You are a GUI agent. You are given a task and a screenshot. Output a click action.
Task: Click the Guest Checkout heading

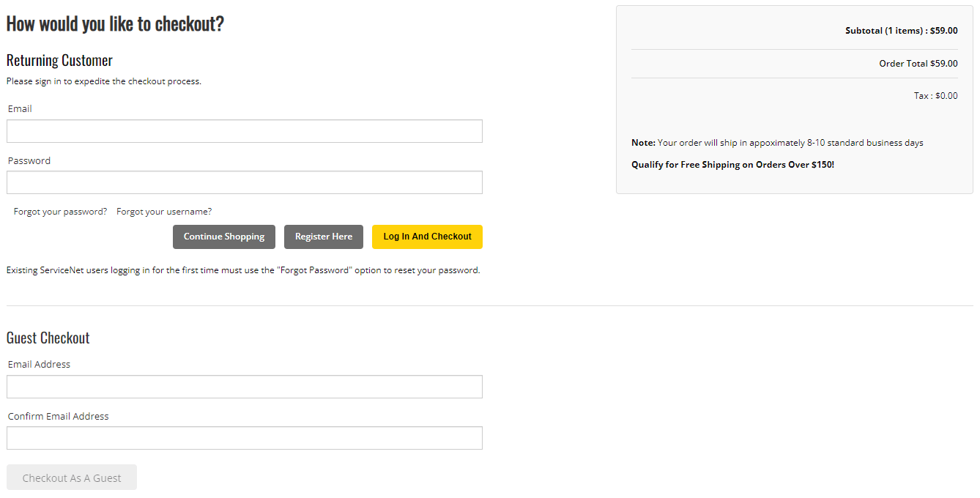[48, 338]
